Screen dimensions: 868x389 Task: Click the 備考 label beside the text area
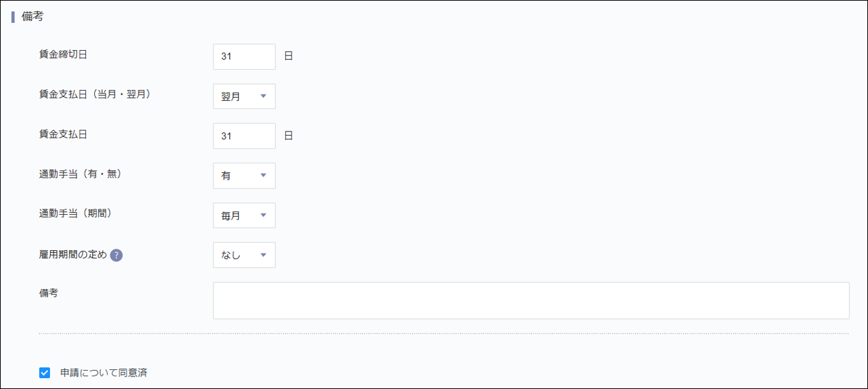[49, 293]
